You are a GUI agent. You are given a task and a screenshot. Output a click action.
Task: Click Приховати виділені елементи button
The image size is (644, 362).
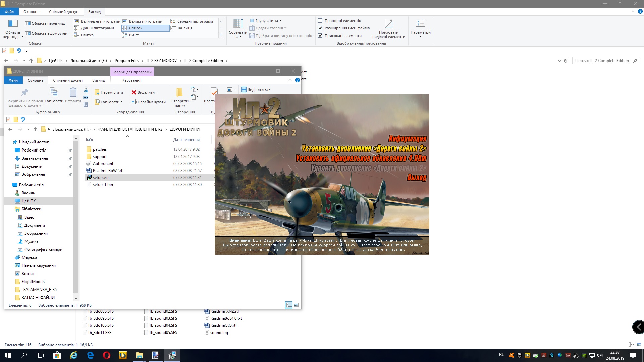coord(388,28)
